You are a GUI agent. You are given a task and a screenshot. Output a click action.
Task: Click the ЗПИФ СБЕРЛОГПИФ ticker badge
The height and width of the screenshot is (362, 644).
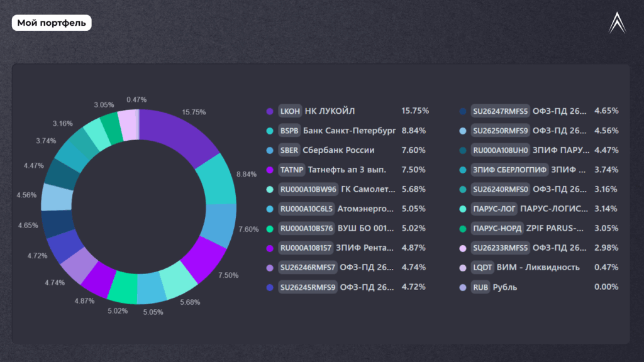coord(509,170)
